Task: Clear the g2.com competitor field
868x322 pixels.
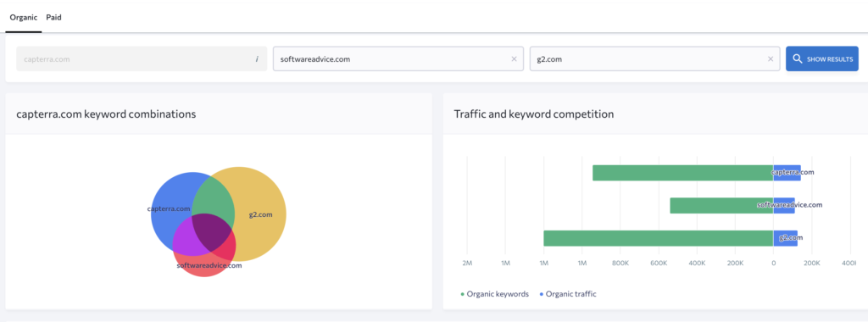Action: (x=770, y=59)
